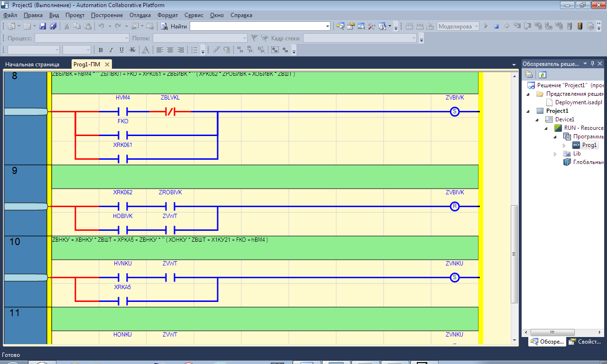Click the ZVBIVK Set coil in rung 8
The width and height of the screenshot is (607, 364).
454,112
